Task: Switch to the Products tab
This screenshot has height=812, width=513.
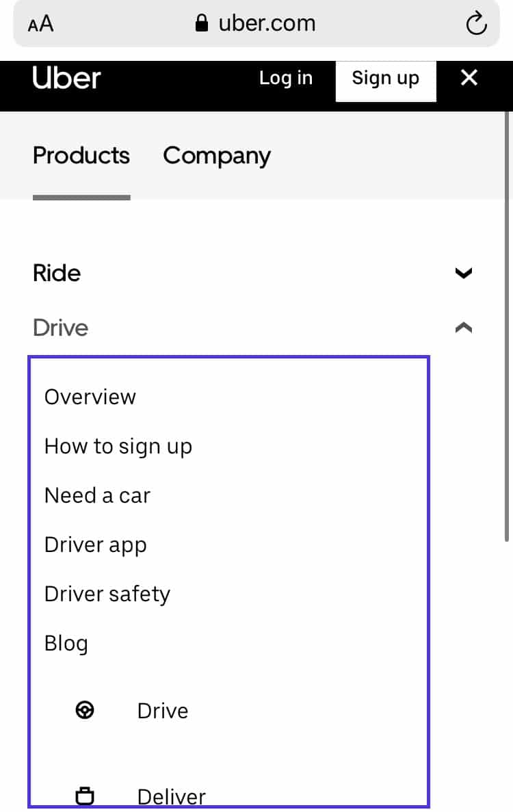Action: pyautogui.click(x=81, y=156)
